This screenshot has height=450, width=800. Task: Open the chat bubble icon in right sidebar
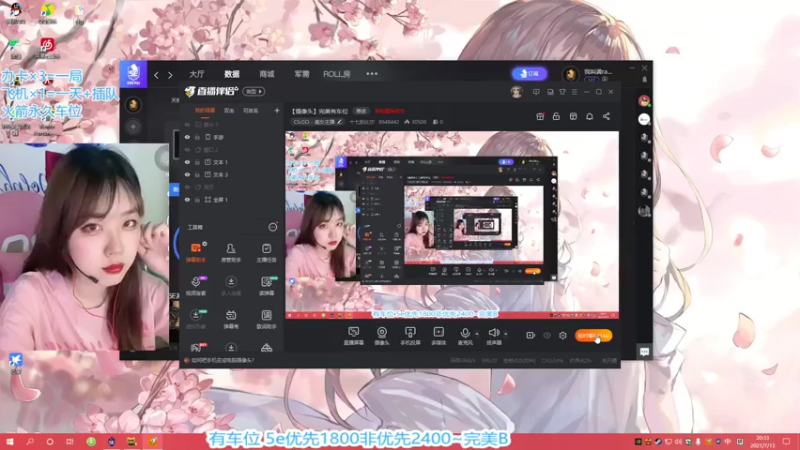point(644,352)
